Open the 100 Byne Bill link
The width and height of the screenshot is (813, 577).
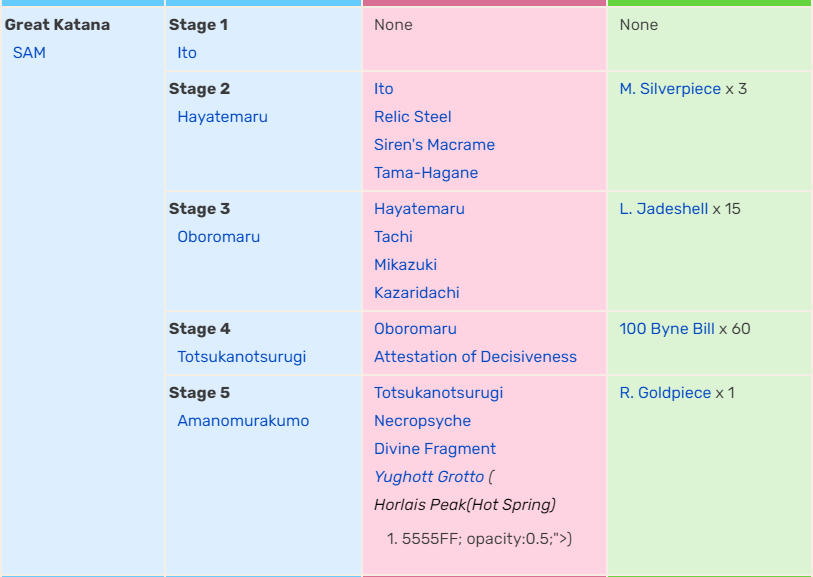[x=667, y=329]
